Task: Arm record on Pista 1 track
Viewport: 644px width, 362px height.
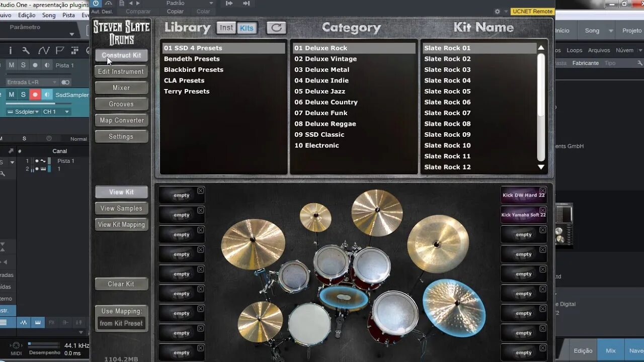Action: pyautogui.click(x=35, y=65)
